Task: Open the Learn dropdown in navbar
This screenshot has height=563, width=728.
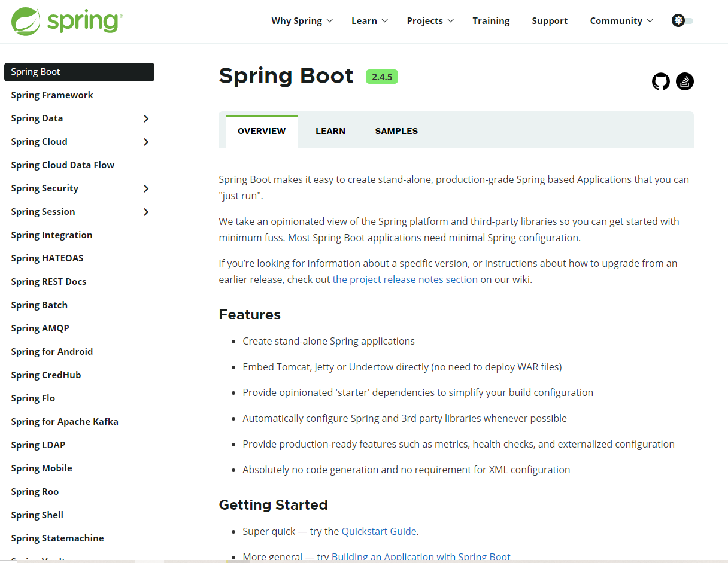Action: point(369,21)
